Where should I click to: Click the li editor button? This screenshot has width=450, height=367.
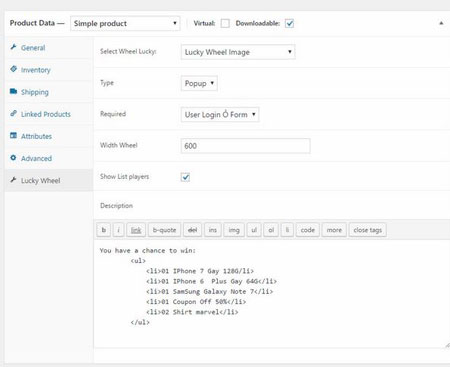287,230
